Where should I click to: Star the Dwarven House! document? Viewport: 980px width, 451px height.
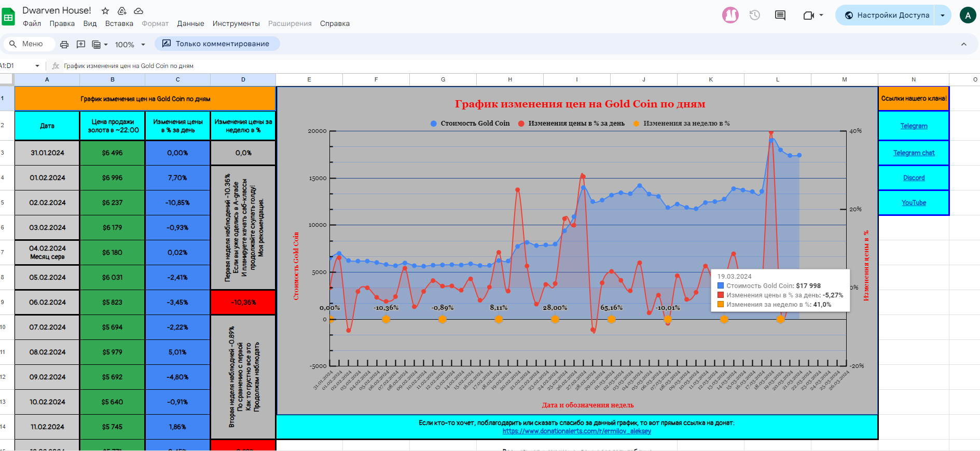(x=105, y=11)
